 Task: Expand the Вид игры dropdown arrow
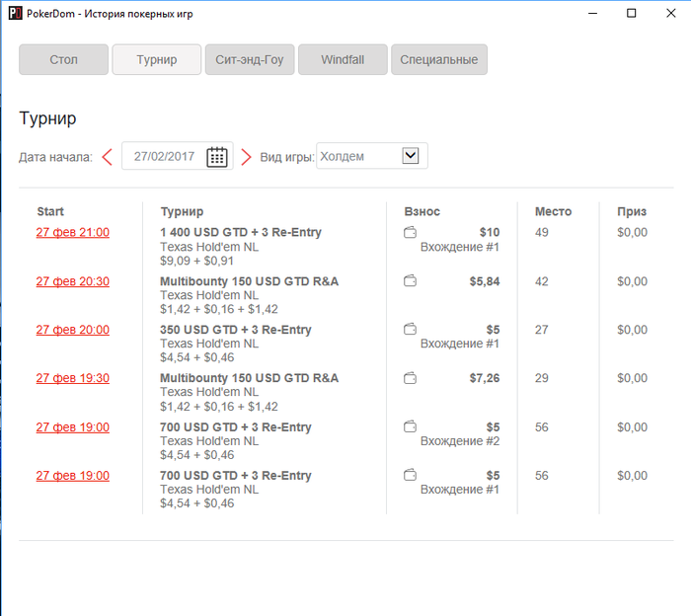(x=411, y=156)
